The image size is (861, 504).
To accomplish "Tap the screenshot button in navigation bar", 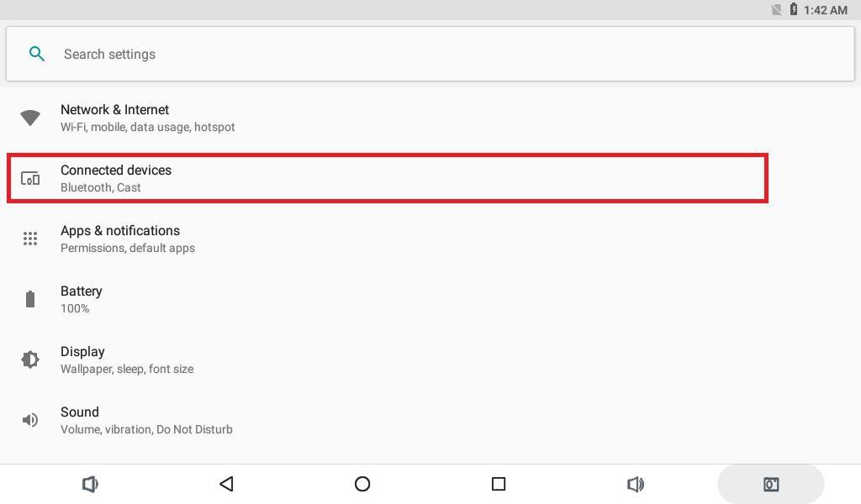I will coord(771,484).
